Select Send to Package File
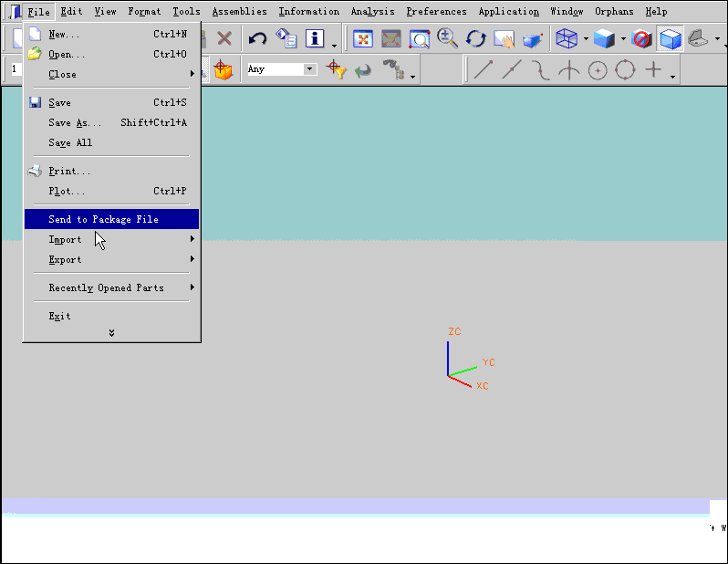728x564 pixels. click(x=111, y=219)
